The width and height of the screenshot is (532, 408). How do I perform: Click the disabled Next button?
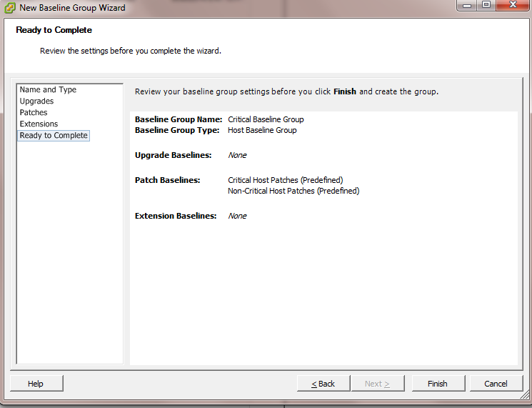tap(378, 384)
